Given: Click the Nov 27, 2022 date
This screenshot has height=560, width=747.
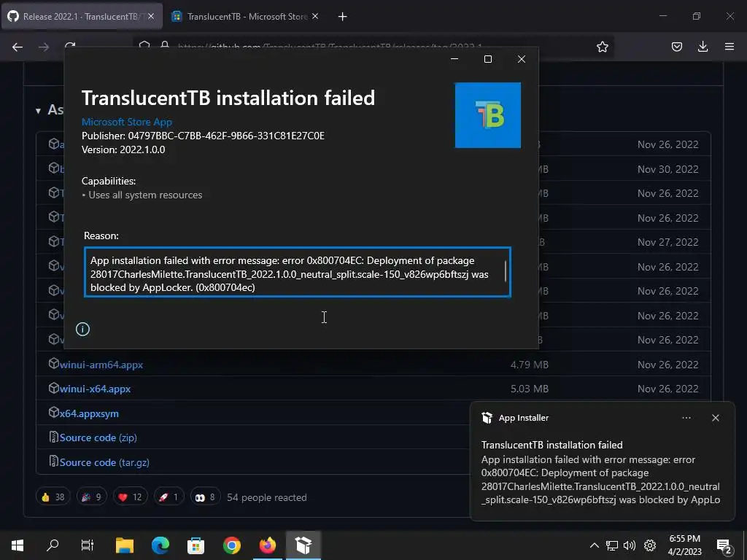Looking at the screenshot, I should click(668, 242).
